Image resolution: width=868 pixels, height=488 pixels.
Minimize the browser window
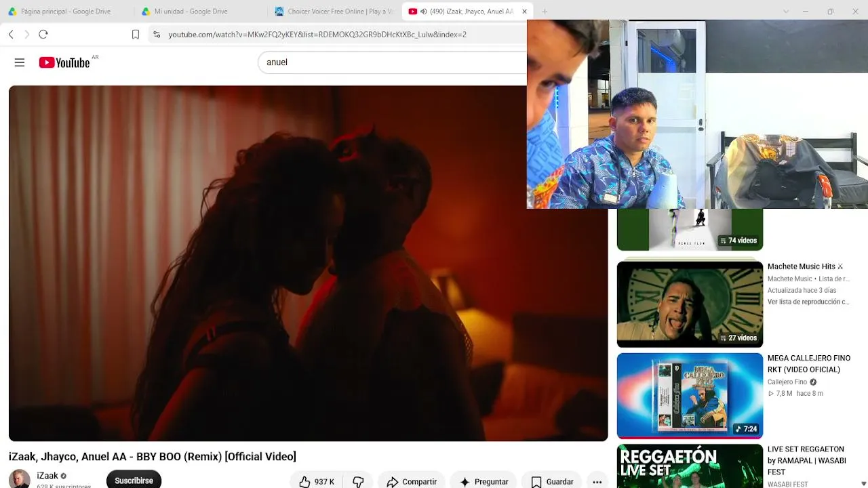tap(806, 12)
